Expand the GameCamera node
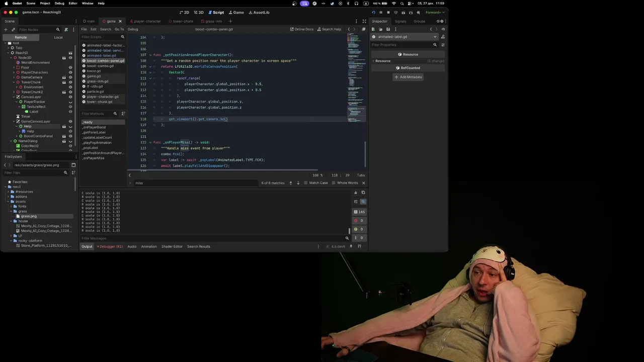This screenshot has height=362, width=644. pyautogui.click(x=14, y=77)
